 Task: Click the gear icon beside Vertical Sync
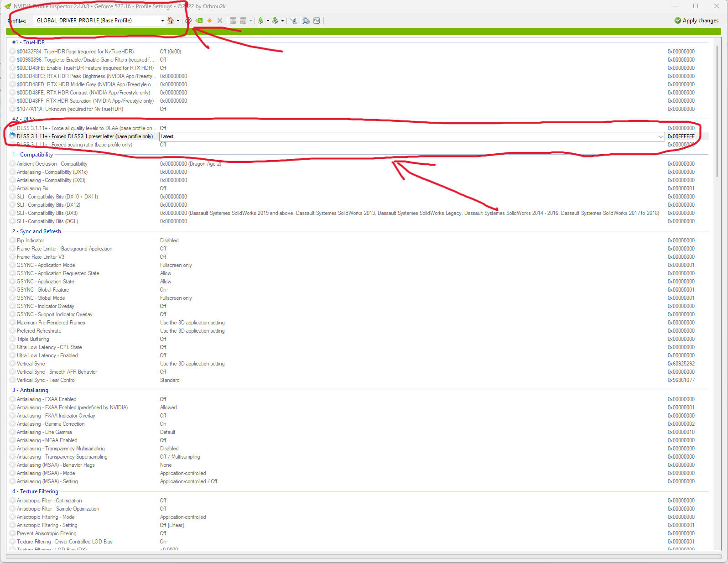point(13,364)
